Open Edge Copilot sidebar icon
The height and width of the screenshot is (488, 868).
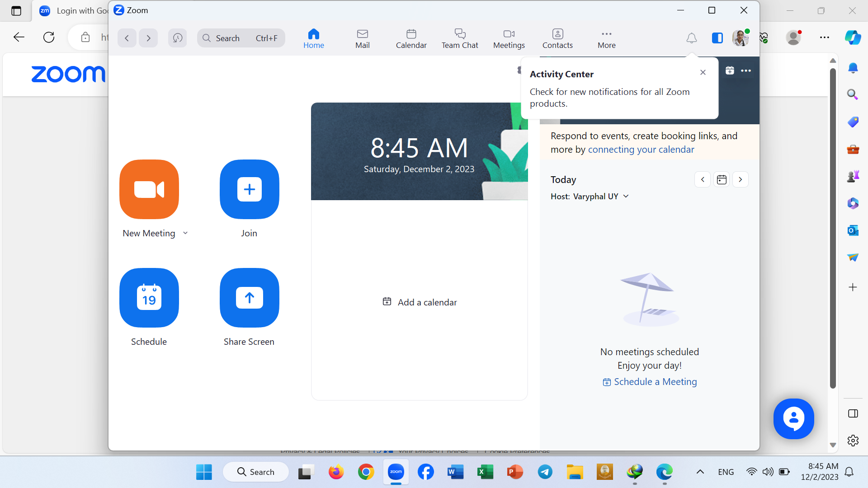853,38
